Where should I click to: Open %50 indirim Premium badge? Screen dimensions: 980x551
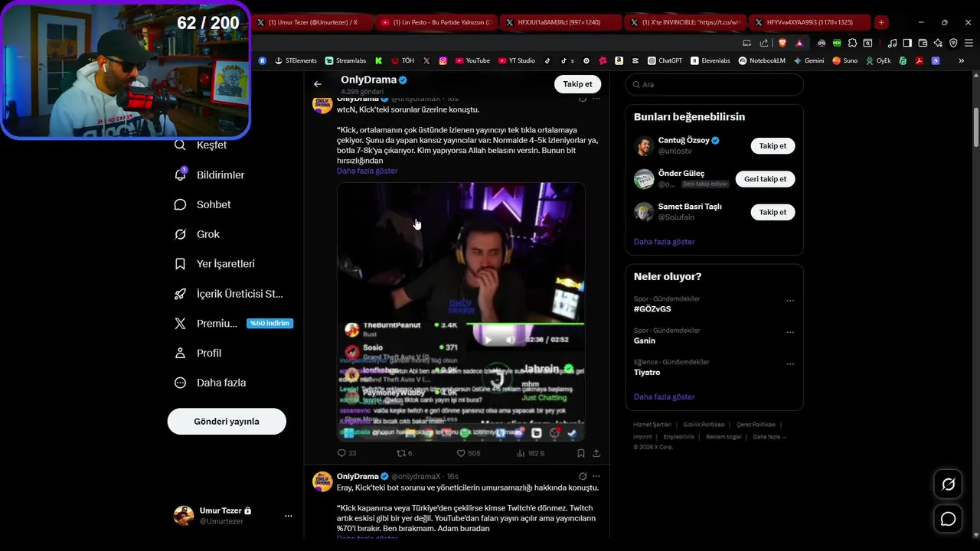(x=269, y=323)
